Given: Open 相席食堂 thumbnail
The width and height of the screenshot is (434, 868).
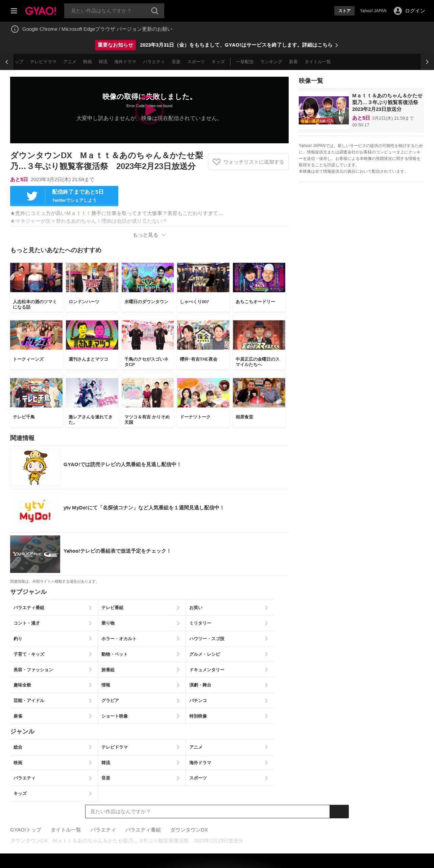Looking at the screenshot, I should click(x=259, y=393).
